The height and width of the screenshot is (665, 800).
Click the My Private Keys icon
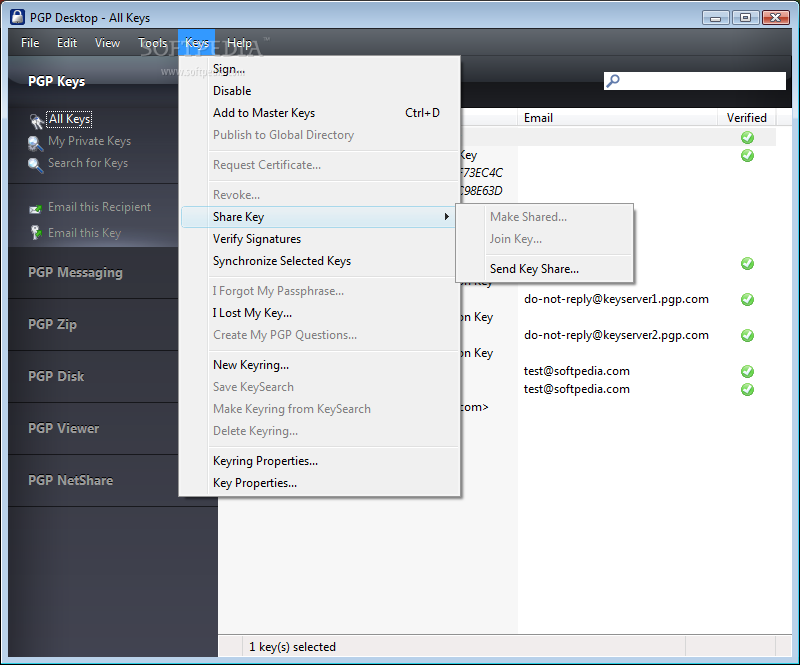point(35,143)
